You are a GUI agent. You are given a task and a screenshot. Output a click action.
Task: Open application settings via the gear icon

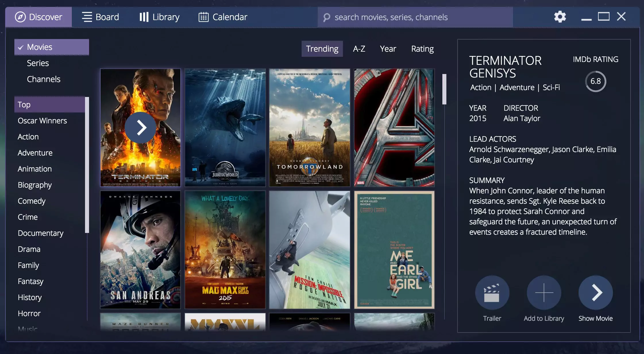click(x=559, y=17)
